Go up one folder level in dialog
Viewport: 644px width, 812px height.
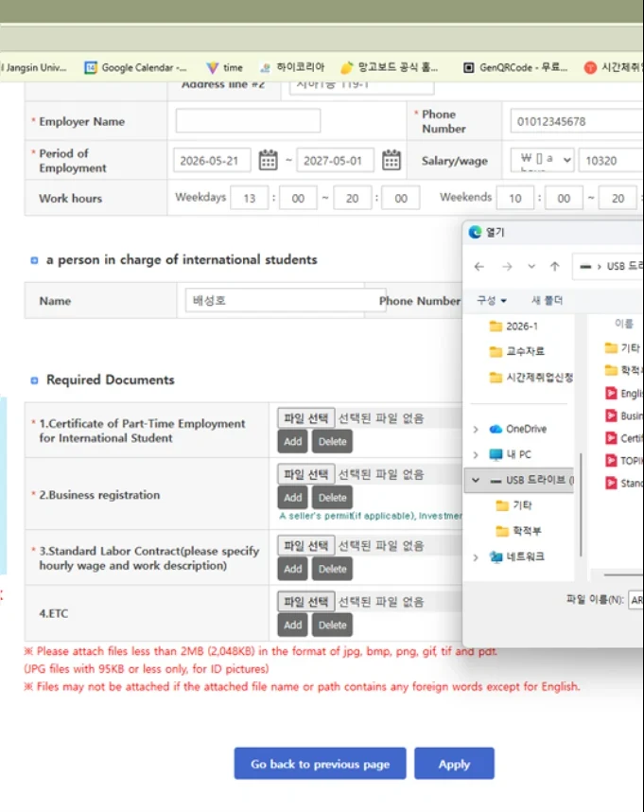[554, 266]
